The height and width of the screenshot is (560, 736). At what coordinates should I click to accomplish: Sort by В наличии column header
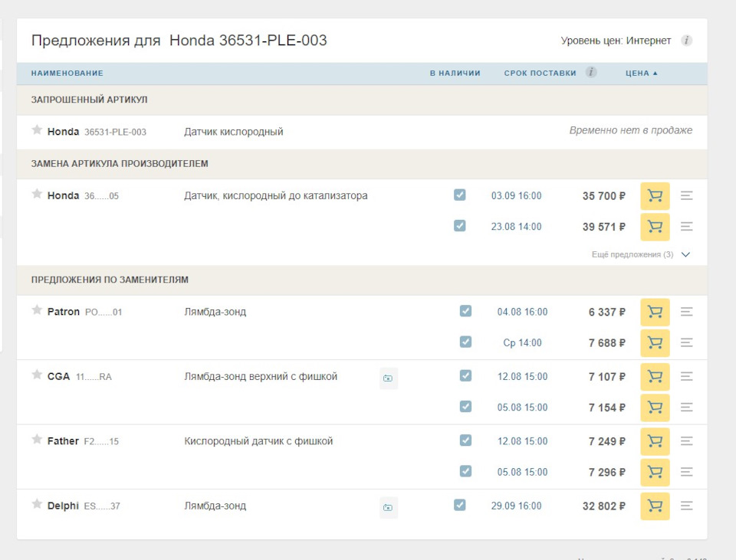(455, 74)
